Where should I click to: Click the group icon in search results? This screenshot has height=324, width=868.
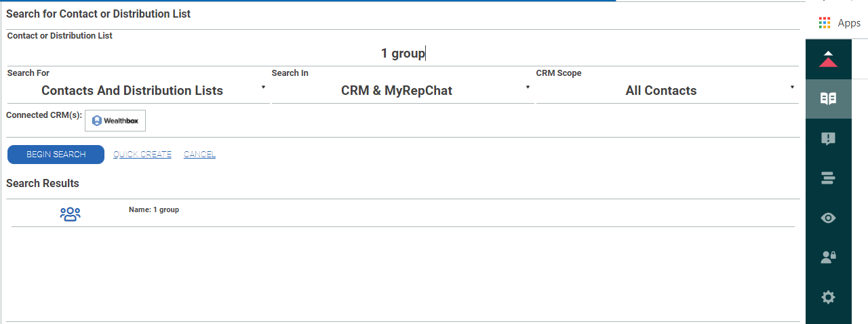pos(70,214)
